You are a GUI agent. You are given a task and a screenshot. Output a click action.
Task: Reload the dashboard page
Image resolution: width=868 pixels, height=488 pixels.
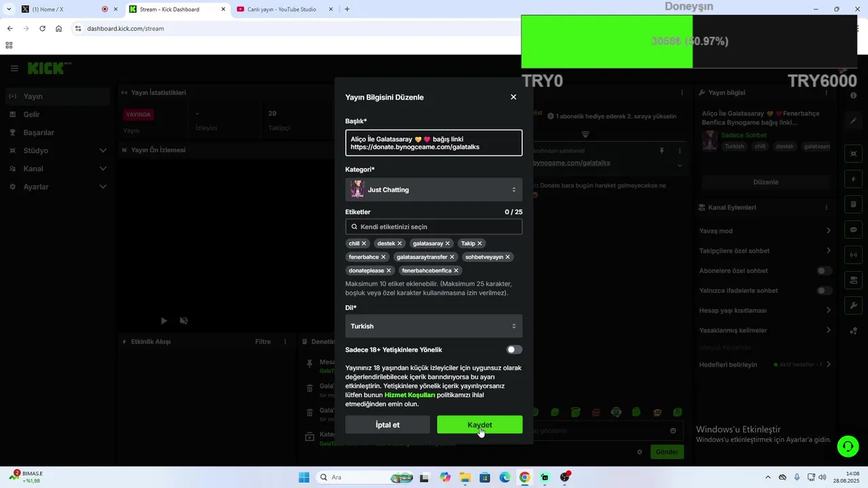pyautogui.click(x=42, y=28)
